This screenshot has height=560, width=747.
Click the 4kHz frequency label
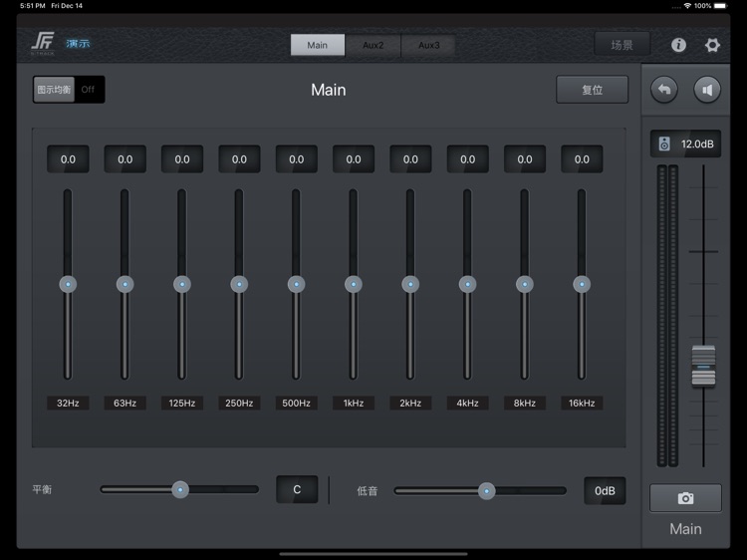[x=467, y=403]
